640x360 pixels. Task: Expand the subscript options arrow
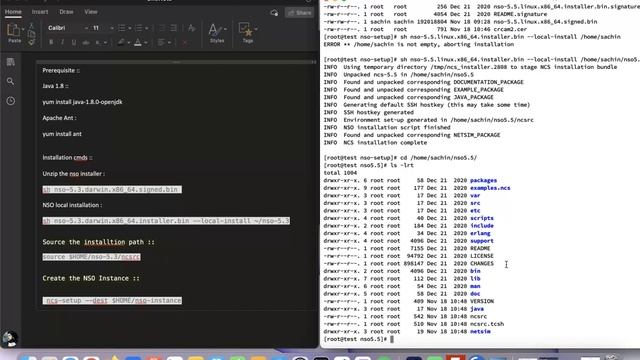coord(105,42)
